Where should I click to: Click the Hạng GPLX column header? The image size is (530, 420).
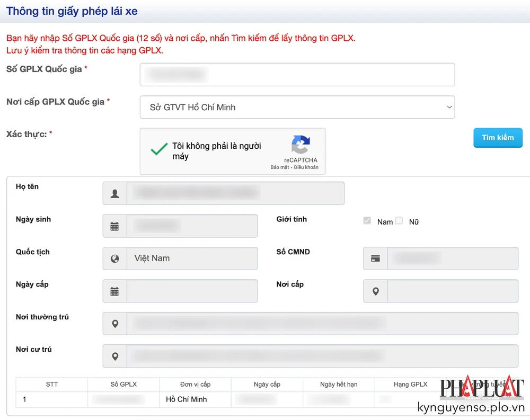click(x=410, y=384)
